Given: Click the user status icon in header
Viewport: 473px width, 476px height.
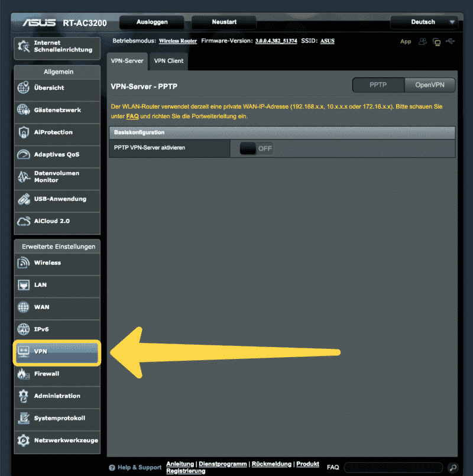Looking at the screenshot, I should (422, 41).
